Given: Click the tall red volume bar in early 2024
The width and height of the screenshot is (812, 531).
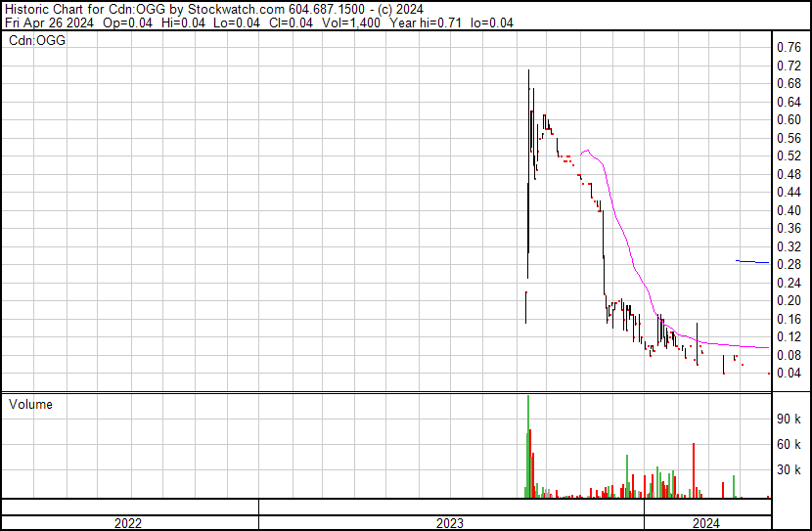Looking at the screenshot, I should [694, 471].
